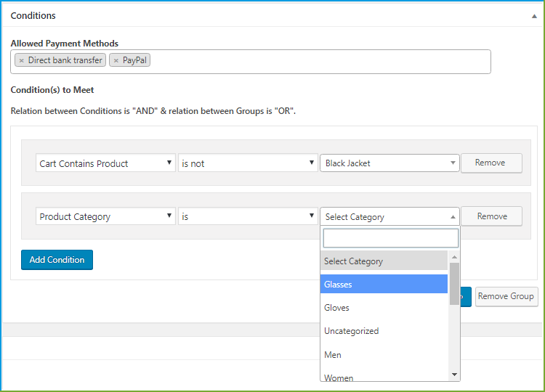Click the Remove Group button

[506, 296]
